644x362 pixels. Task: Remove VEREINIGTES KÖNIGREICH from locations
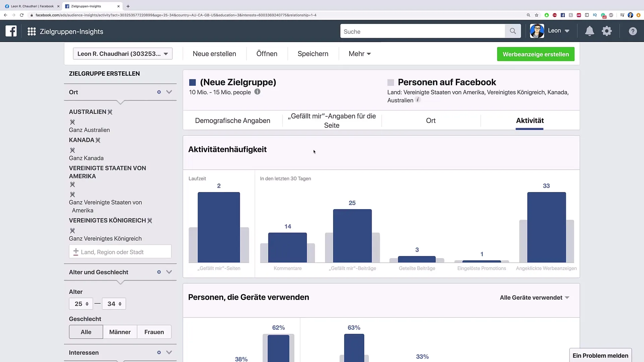(x=150, y=221)
